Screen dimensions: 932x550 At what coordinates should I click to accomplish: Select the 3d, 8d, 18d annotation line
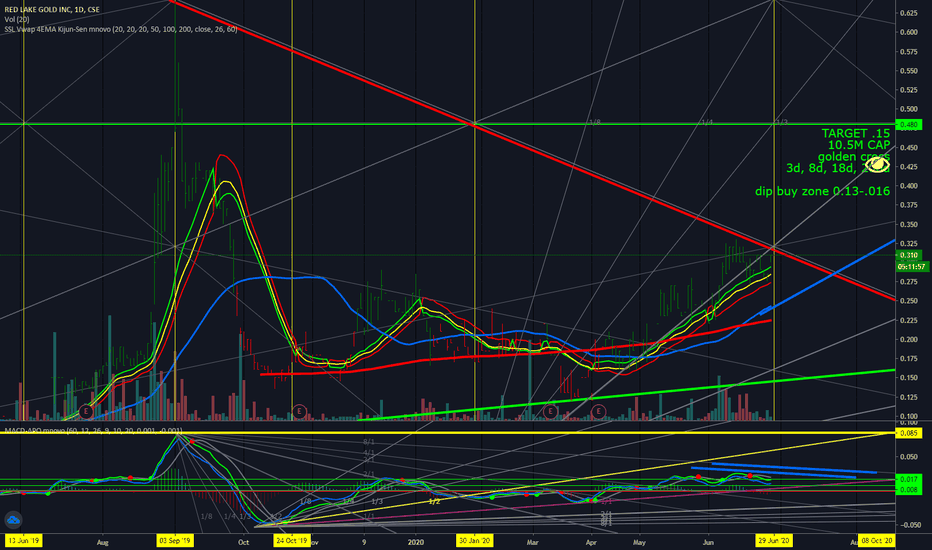838,168
